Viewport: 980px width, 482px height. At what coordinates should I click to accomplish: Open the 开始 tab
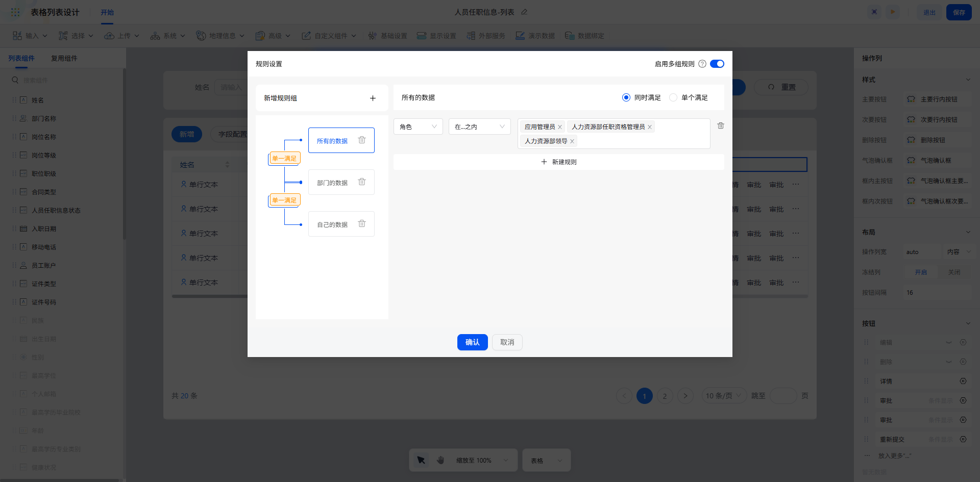(107, 12)
